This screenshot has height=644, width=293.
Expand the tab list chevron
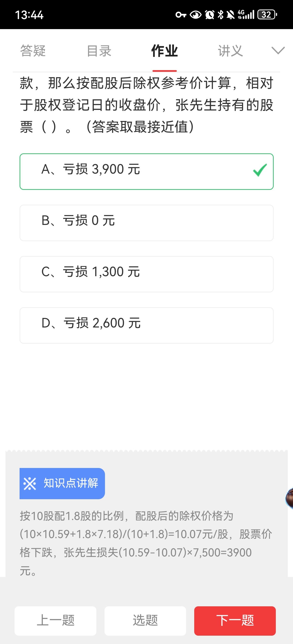click(278, 51)
